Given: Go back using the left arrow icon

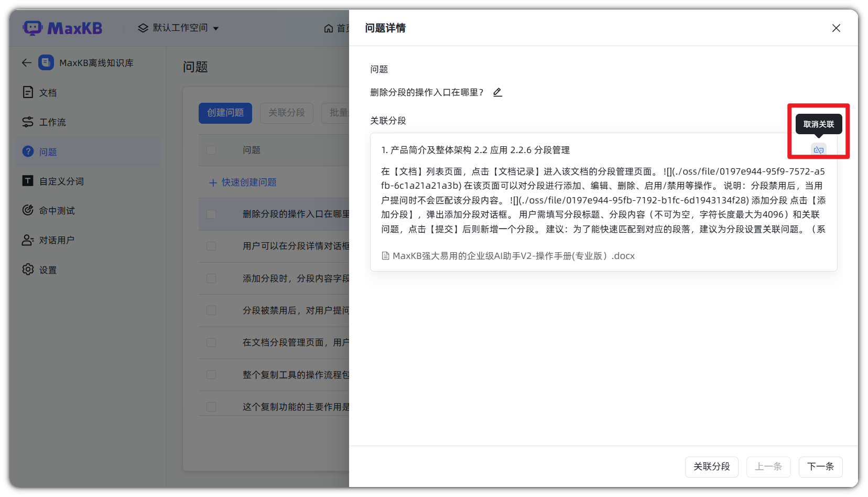Looking at the screenshot, I should 27,63.
